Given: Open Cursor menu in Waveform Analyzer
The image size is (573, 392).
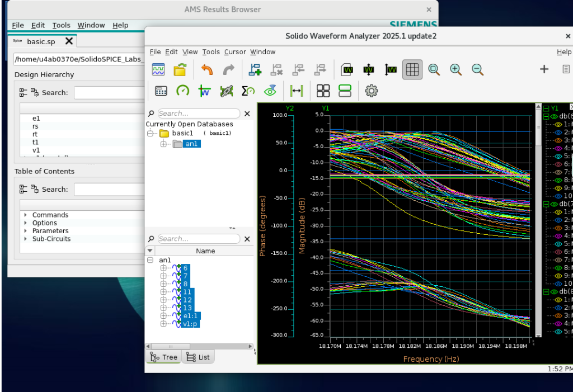Looking at the screenshot, I should click(234, 52).
